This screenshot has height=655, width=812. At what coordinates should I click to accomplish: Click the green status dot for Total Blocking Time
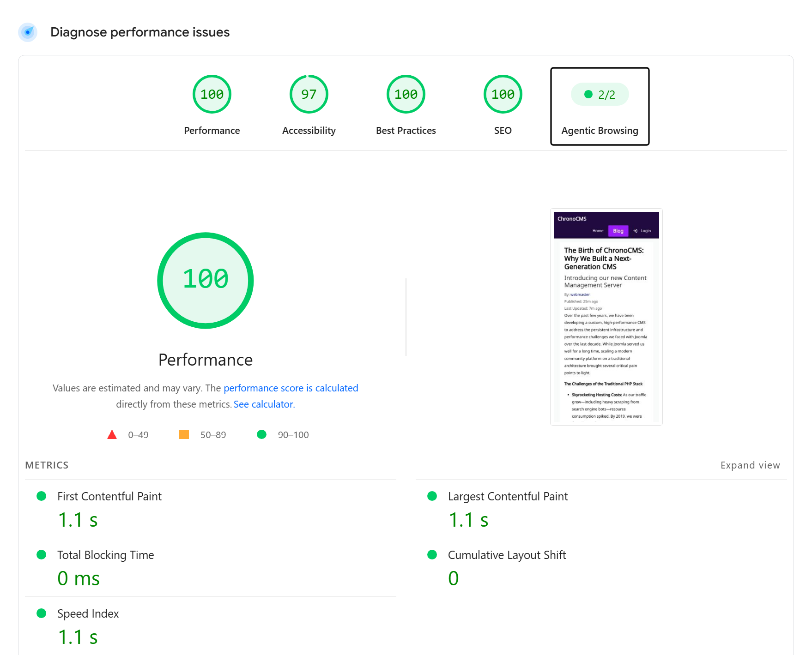pyautogui.click(x=42, y=555)
